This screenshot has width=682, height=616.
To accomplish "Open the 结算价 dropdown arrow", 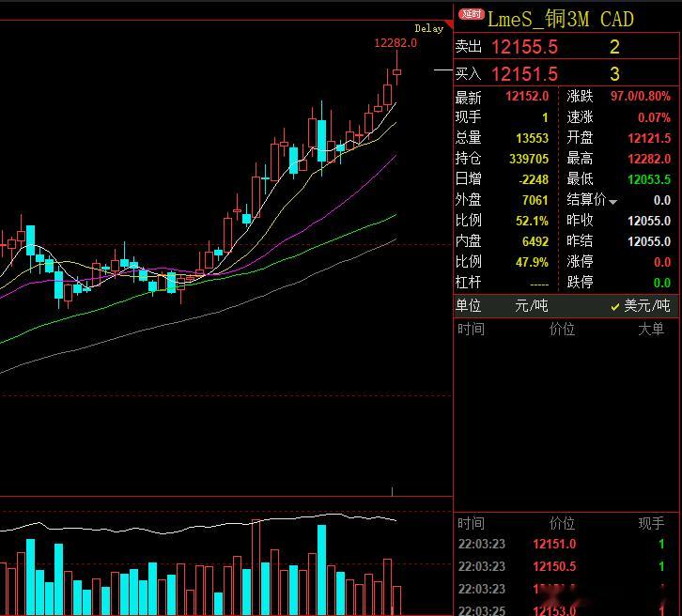I will [613, 202].
